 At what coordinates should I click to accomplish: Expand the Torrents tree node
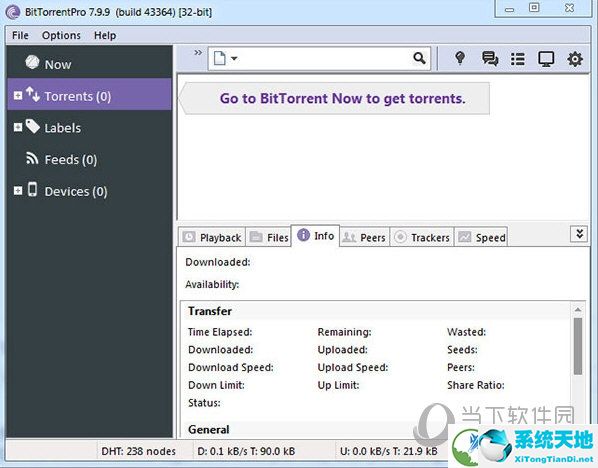click(18, 95)
